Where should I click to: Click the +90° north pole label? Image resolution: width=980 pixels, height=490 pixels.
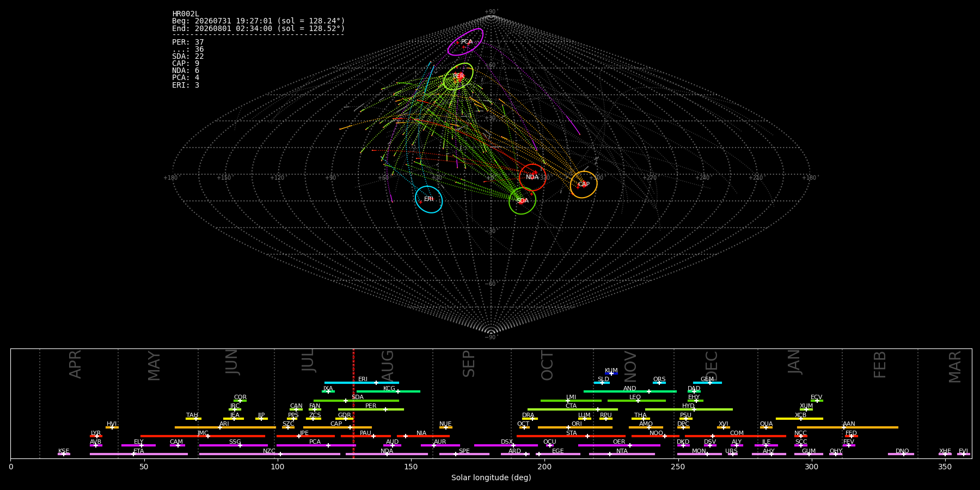491,12
